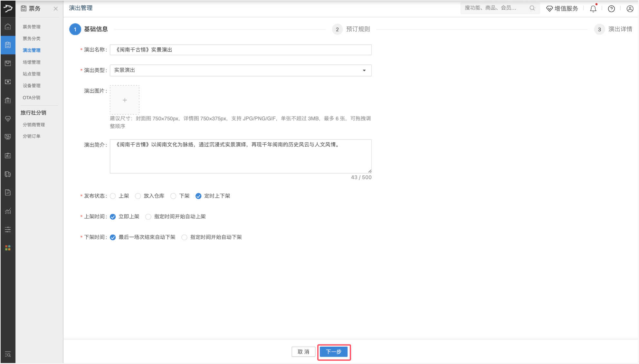The image size is (639, 364).
Task: Choose 指定时间开始自动上架 option
Action: 148,216
